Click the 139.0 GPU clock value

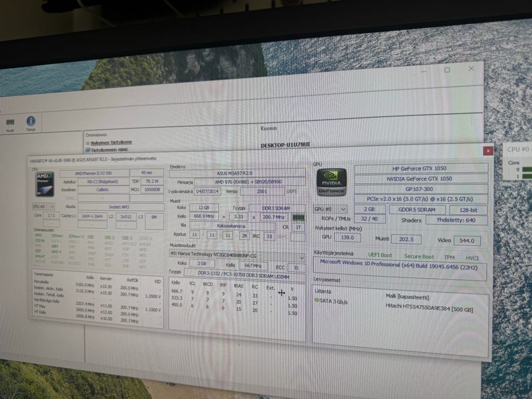click(x=347, y=237)
